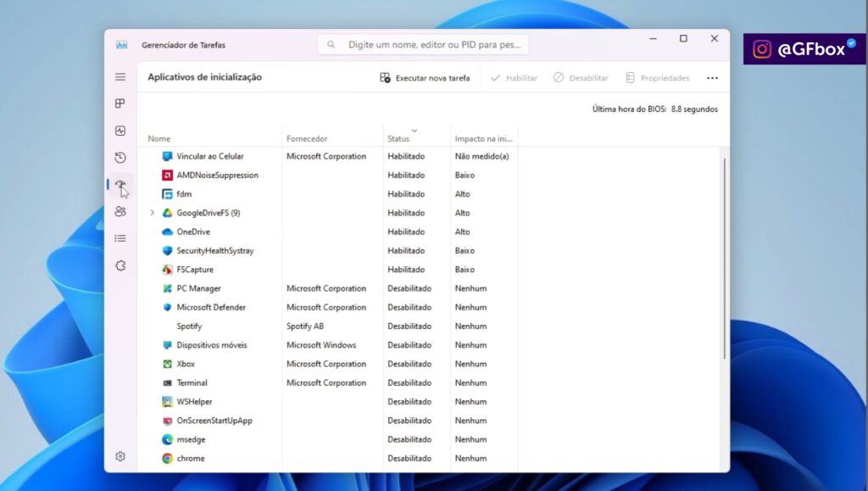
Task: Open the Processes page in sidebar
Action: (120, 103)
